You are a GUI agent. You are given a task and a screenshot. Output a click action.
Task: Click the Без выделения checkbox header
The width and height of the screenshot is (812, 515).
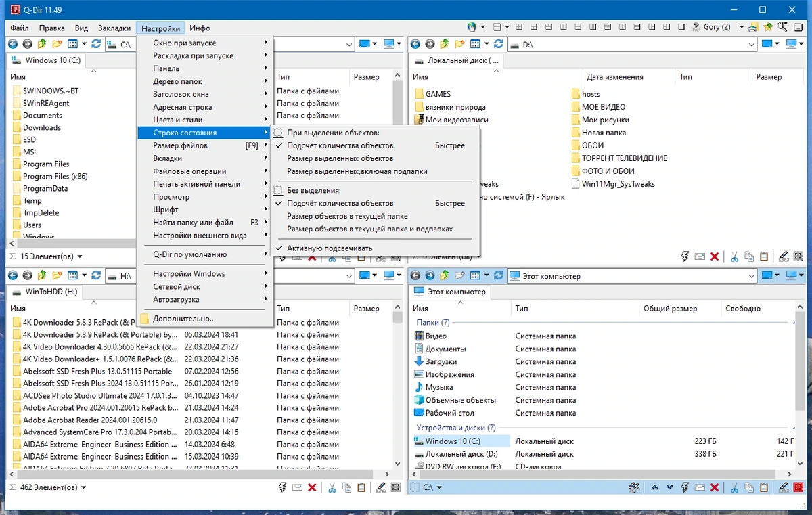[278, 190]
